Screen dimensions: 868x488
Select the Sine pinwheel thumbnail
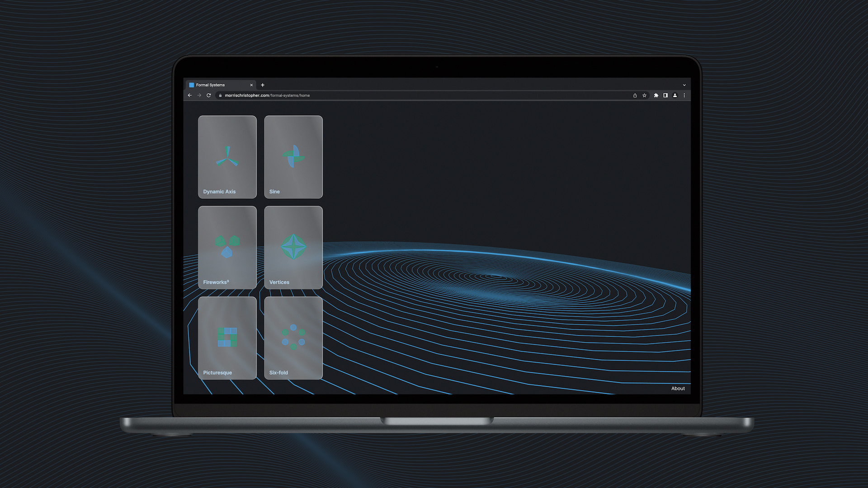(293, 157)
